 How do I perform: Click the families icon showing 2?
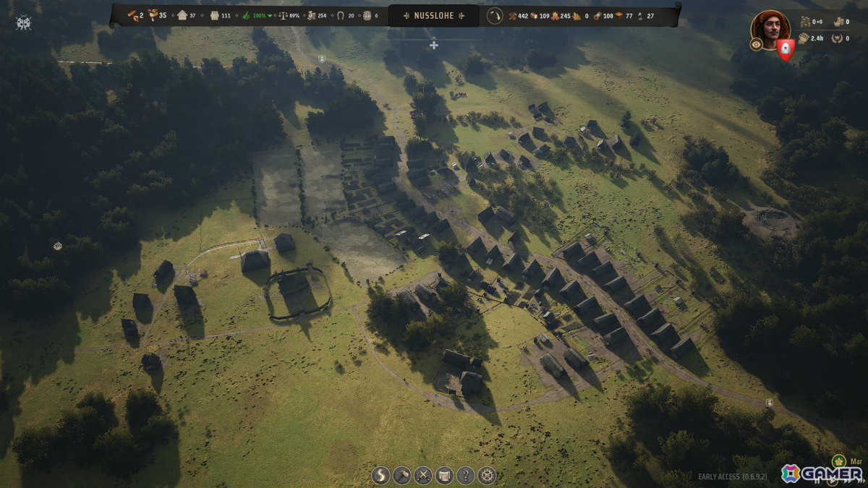132,16
